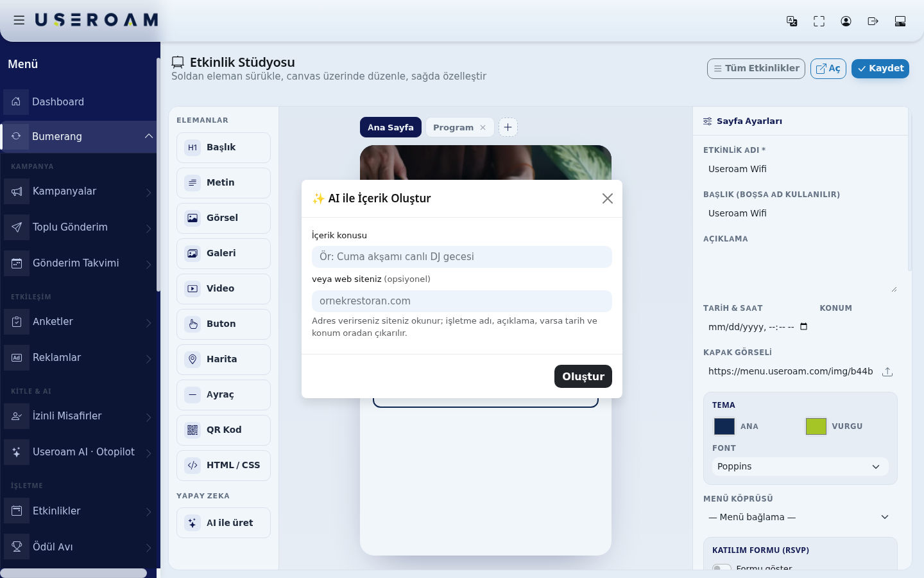Screen dimensions: 924x578
Task: Open the Poppins font dropdown
Action: tap(800, 467)
